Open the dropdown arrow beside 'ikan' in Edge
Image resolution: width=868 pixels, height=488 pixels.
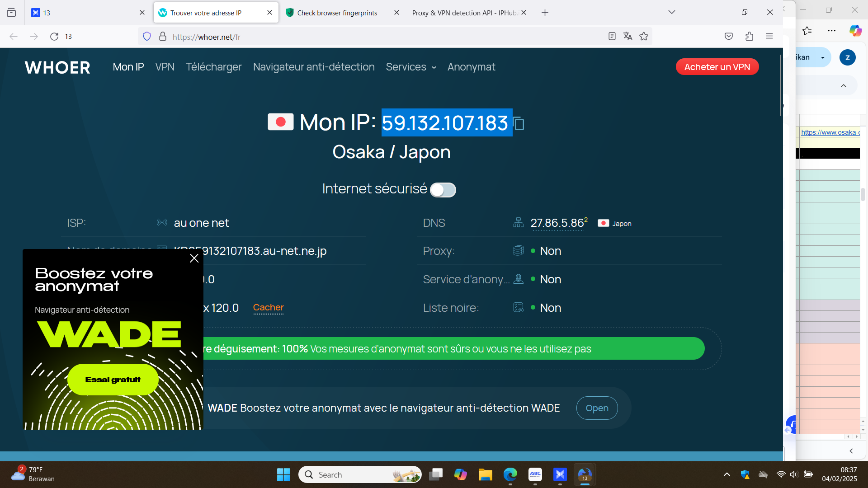[823, 57]
